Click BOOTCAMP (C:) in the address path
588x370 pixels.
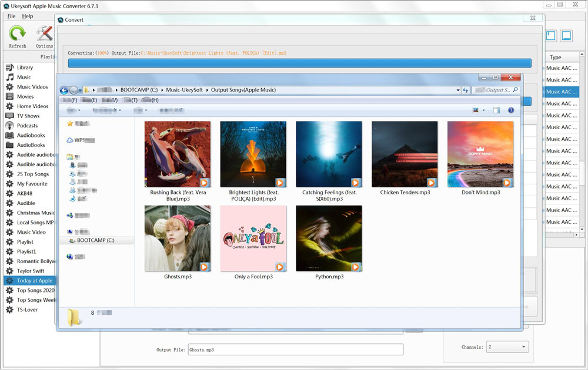click(x=139, y=90)
